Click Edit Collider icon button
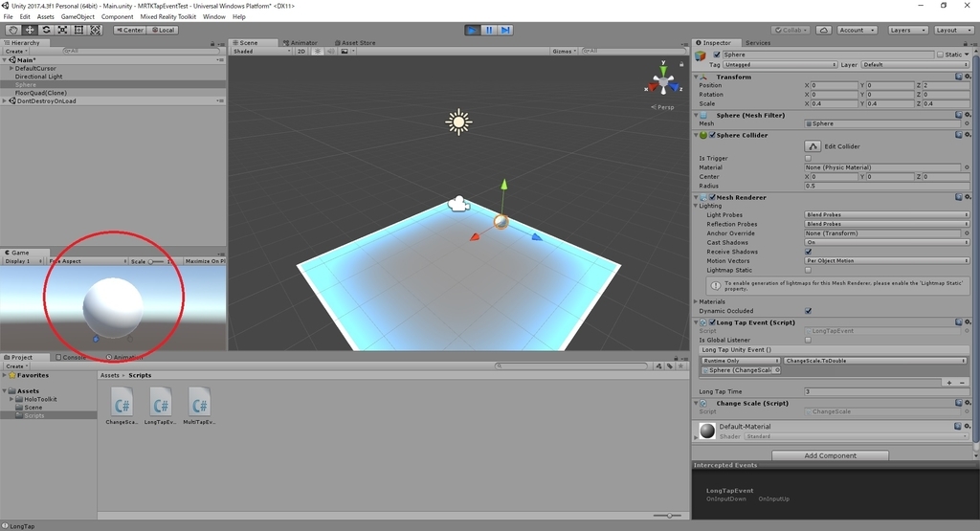The width and height of the screenshot is (980, 531). coord(813,146)
